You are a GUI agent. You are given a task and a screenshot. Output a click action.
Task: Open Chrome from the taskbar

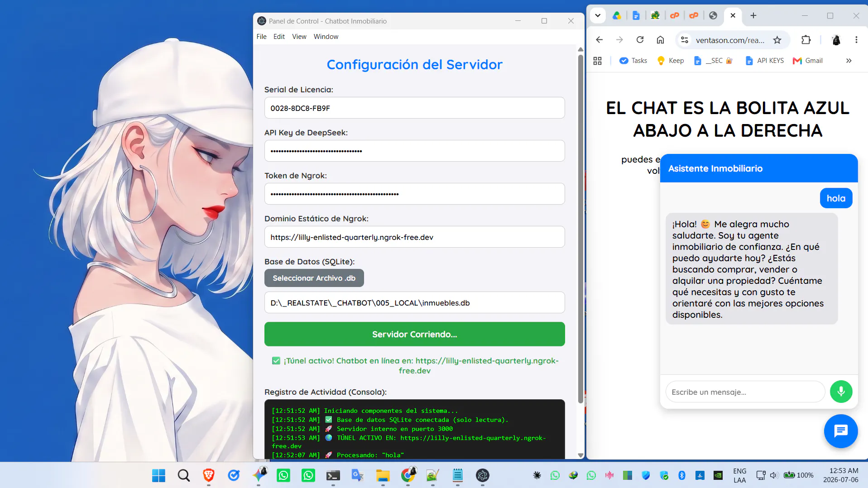click(408, 475)
